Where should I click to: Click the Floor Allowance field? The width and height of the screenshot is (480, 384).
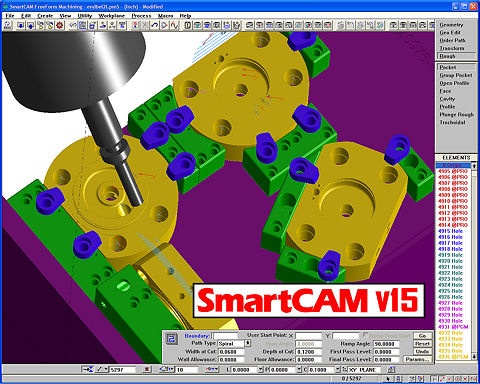(x=309, y=360)
